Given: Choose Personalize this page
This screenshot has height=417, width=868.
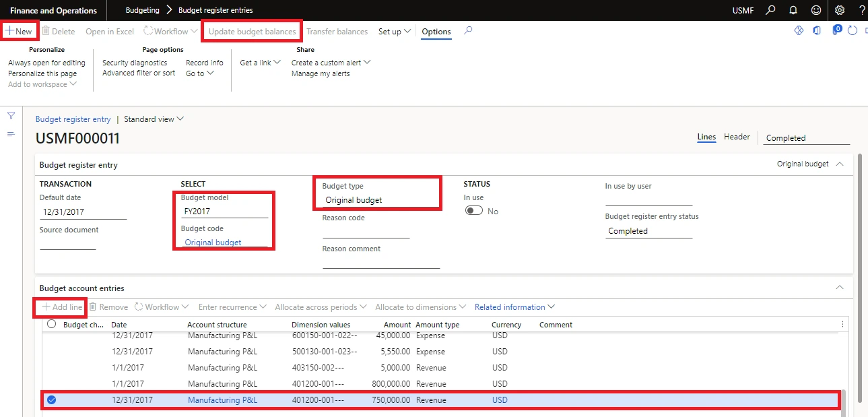Looking at the screenshot, I should tap(42, 73).
